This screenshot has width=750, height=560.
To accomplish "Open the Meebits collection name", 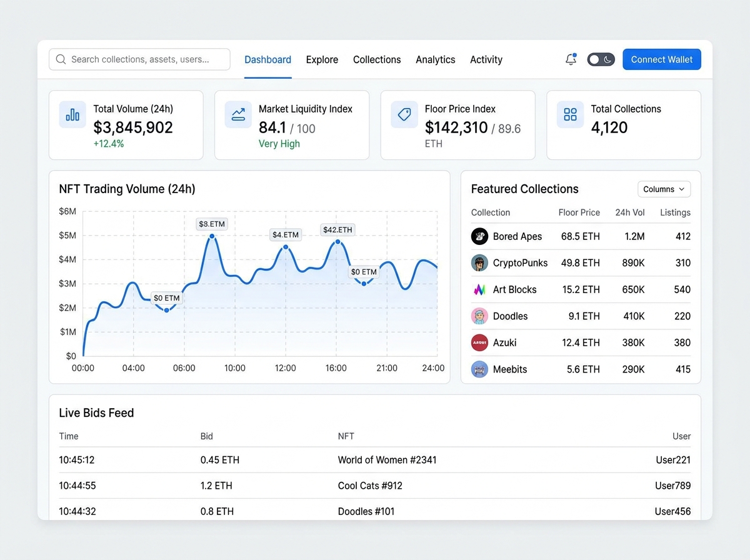I will (510, 369).
